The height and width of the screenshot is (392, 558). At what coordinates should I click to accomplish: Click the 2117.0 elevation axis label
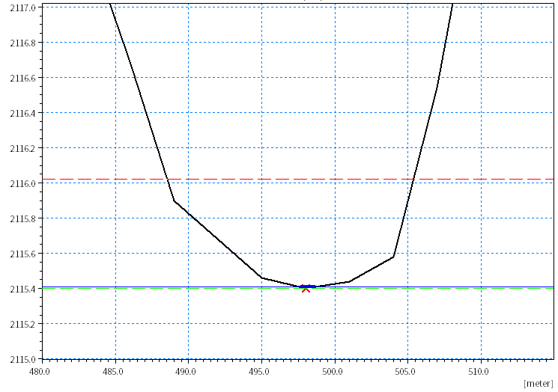22,7
